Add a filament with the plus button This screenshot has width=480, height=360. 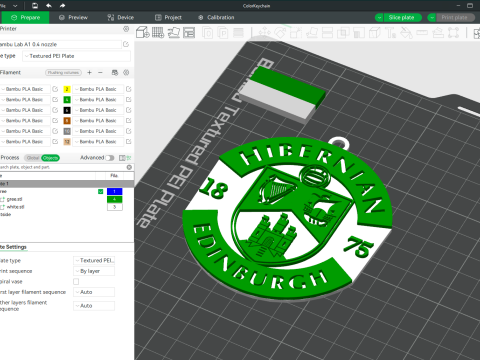pos(89,72)
